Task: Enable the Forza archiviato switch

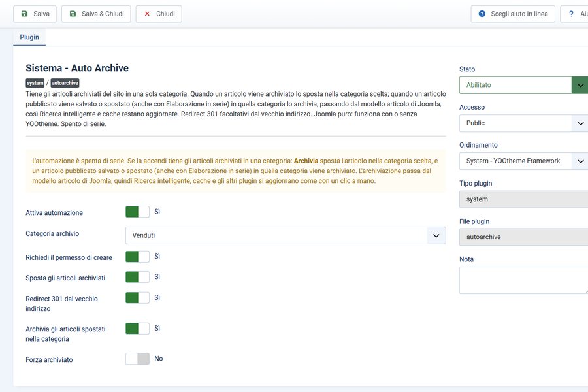Action: point(137,359)
